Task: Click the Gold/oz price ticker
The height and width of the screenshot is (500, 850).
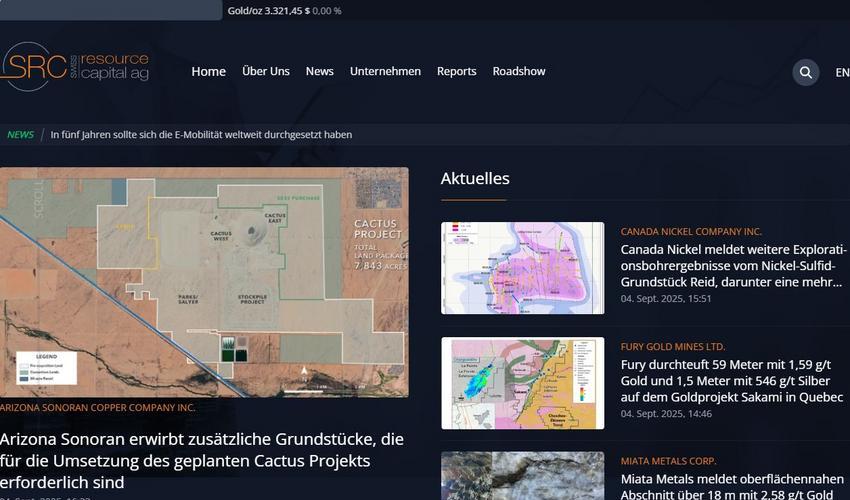Action: click(284, 11)
